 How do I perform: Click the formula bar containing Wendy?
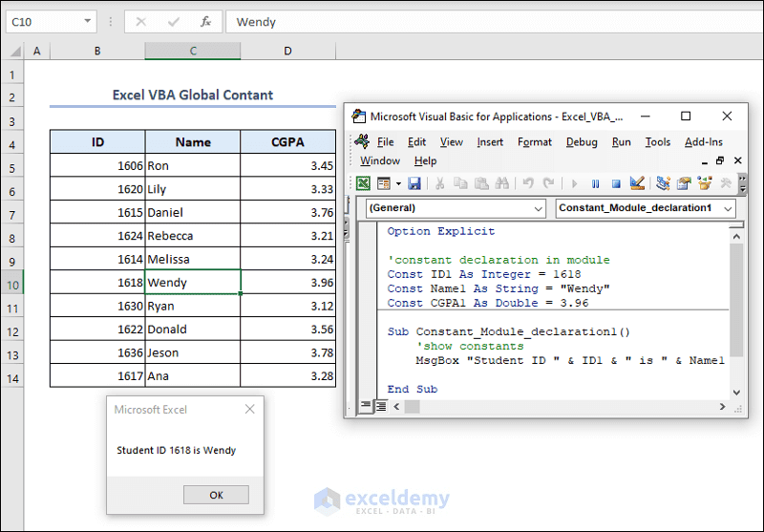(x=494, y=22)
